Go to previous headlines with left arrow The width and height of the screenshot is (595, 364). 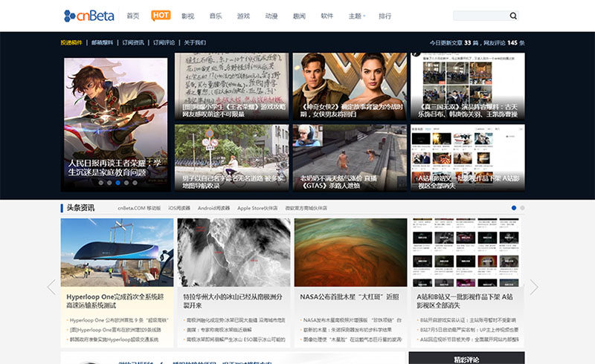(51, 287)
